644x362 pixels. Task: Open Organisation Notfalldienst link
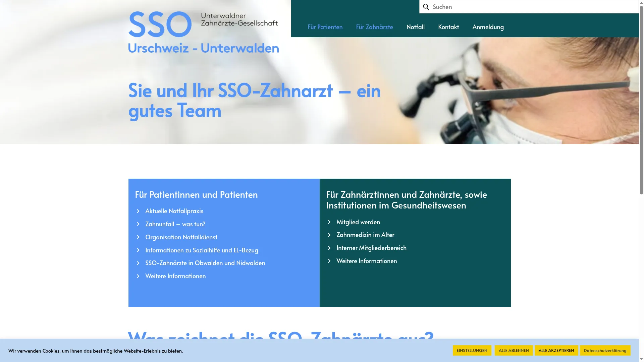[x=181, y=237]
